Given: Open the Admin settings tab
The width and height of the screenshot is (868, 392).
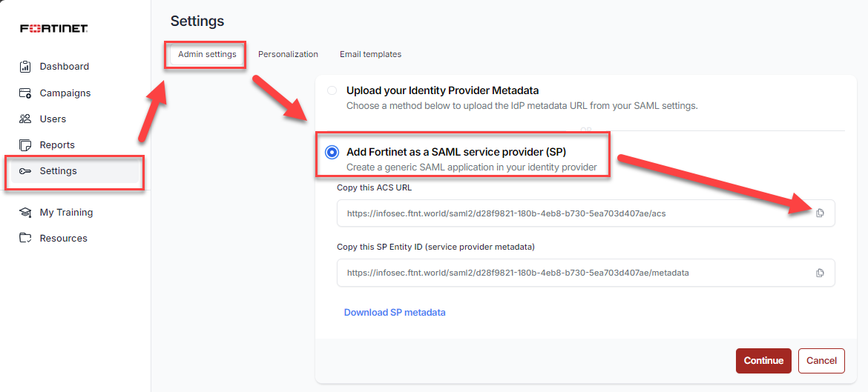Looking at the screenshot, I should [x=207, y=54].
